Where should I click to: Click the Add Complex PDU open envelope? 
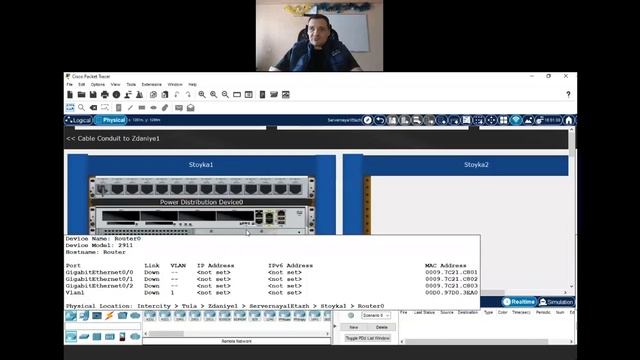coord(191,108)
